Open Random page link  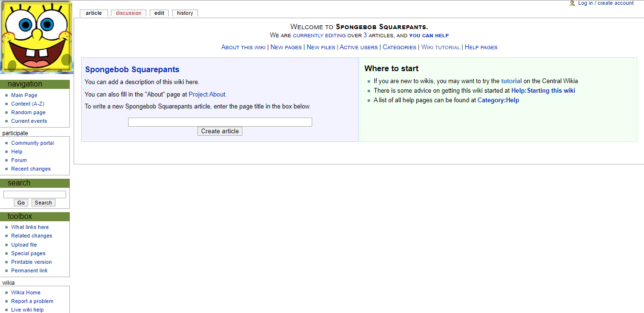click(x=28, y=113)
